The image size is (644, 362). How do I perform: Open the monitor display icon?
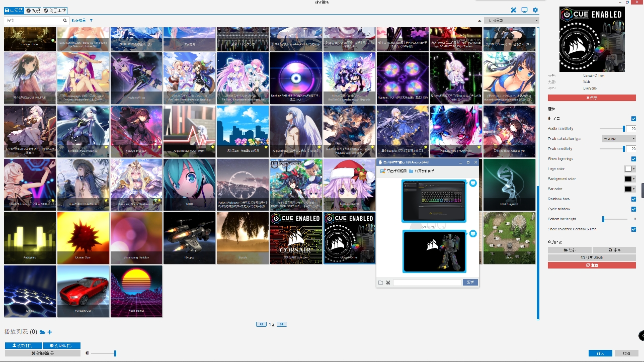click(x=524, y=10)
